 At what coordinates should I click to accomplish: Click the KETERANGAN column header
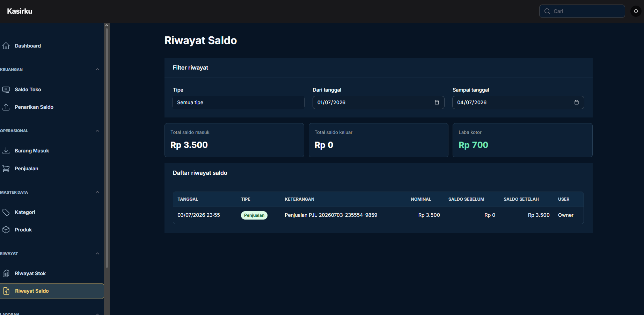pos(299,199)
